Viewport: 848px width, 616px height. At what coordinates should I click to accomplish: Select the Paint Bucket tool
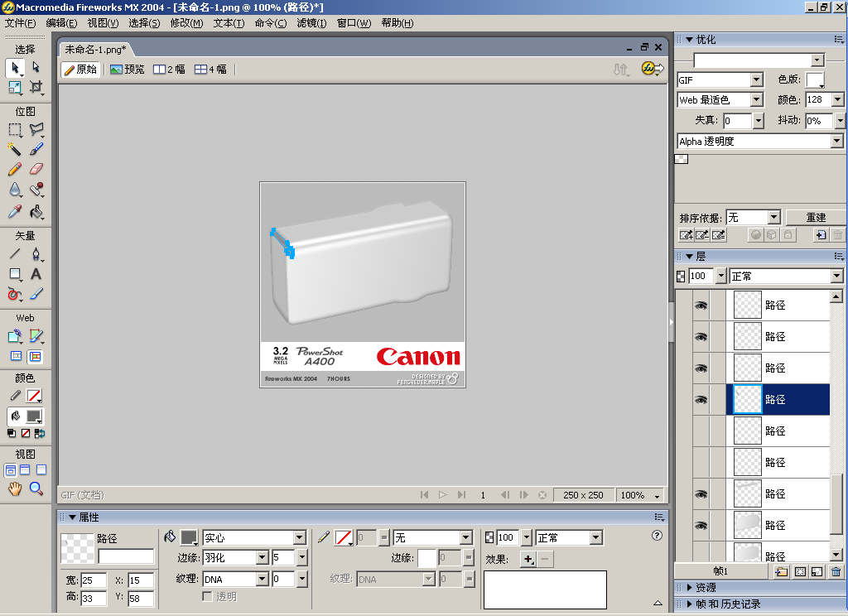coord(36,211)
